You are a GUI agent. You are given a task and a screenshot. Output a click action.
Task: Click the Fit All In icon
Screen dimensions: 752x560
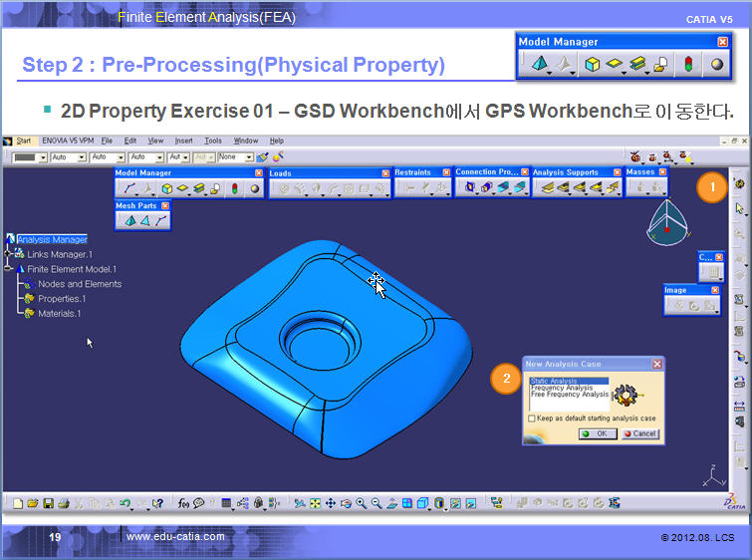pyautogui.click(x=315, y=503)
